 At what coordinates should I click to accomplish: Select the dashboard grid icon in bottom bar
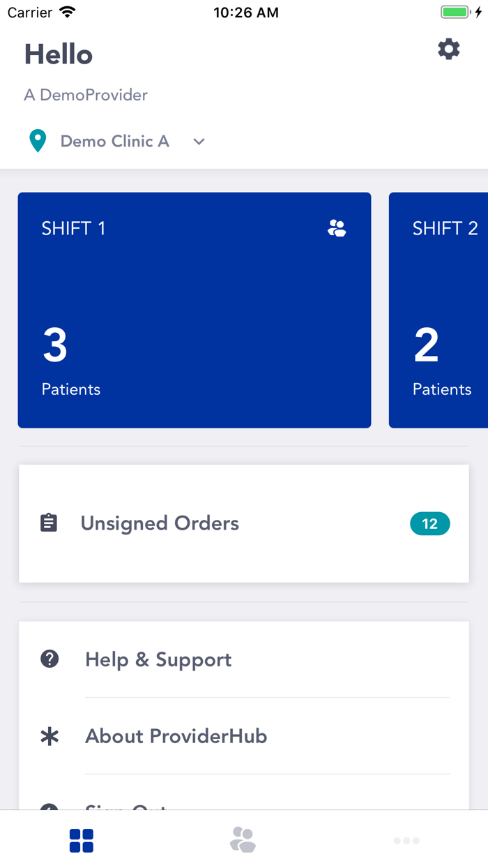coord(82,841)
